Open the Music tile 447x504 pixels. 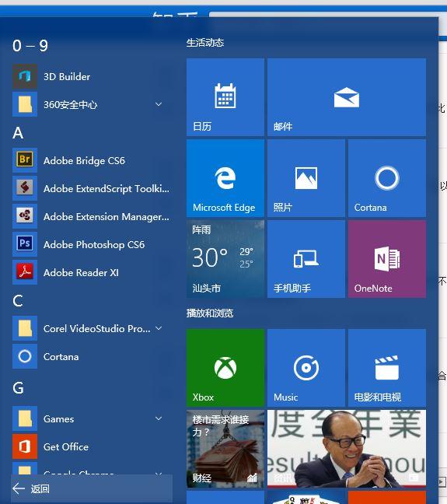[x=306, y=368]
